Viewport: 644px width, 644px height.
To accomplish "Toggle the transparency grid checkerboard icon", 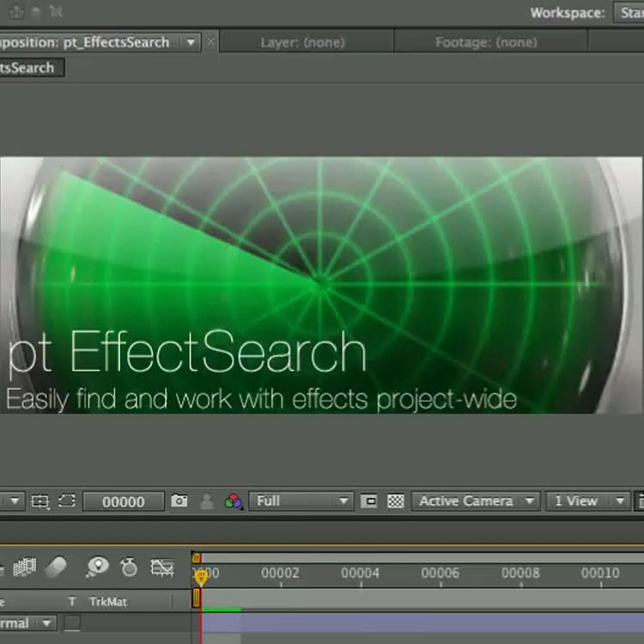I will (396, 501).
